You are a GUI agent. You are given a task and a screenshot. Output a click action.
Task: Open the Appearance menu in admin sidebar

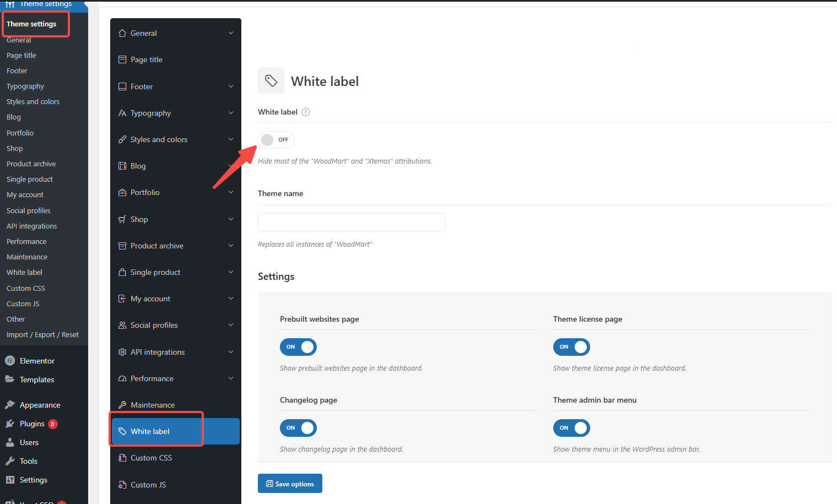(40, 405)
